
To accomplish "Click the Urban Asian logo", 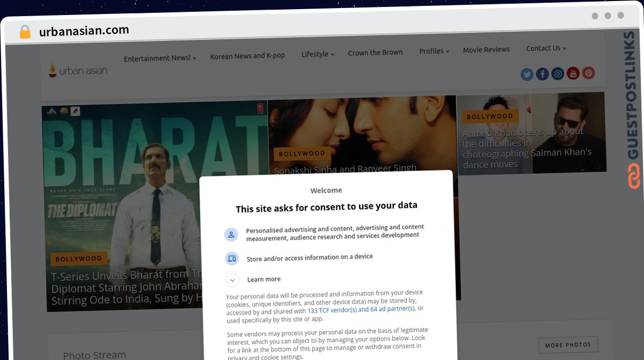I will (78, 70).
